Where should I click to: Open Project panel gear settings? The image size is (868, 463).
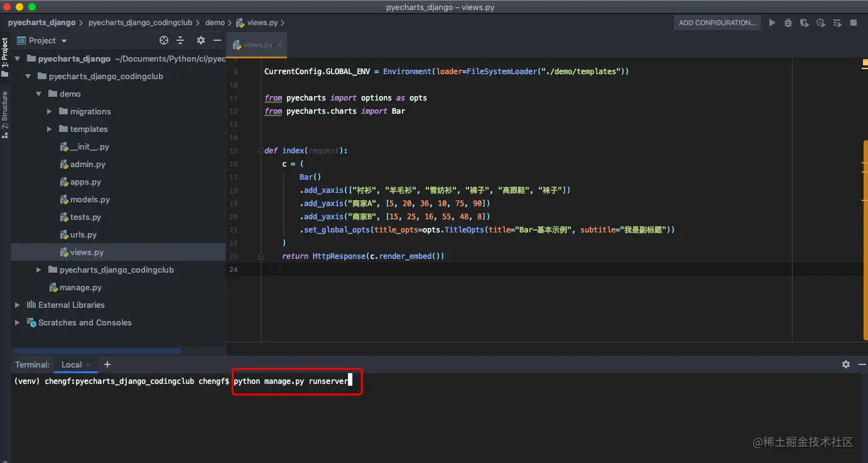tap(201, 40)
